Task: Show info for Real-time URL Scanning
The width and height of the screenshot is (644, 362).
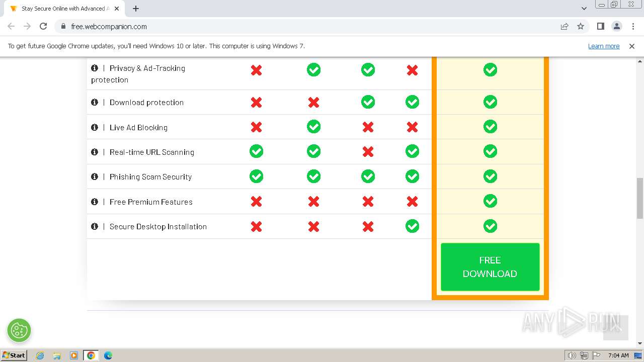Action: coord(94,152)
